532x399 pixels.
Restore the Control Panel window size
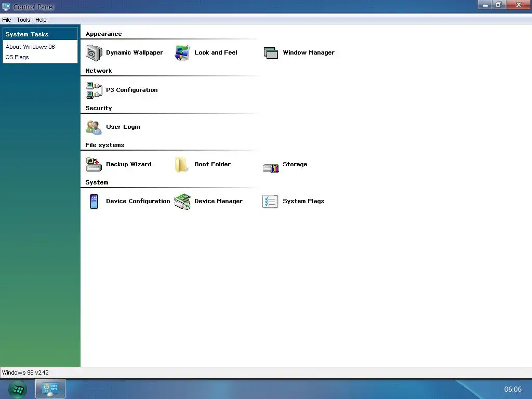tap(499, 5)
